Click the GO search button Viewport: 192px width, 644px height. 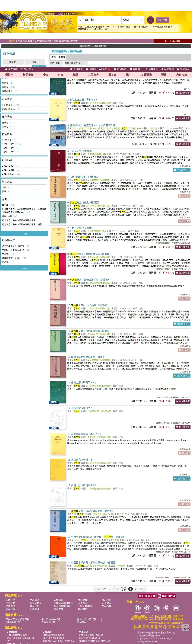(150, 20)
